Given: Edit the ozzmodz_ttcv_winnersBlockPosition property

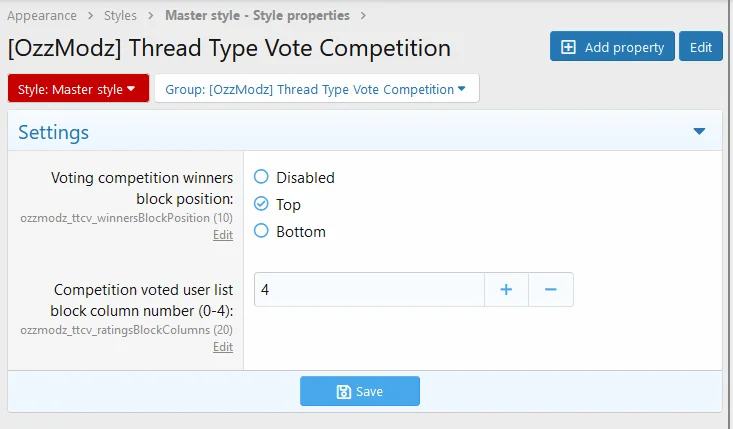Looking at the screenshot, I should (223, 235).
